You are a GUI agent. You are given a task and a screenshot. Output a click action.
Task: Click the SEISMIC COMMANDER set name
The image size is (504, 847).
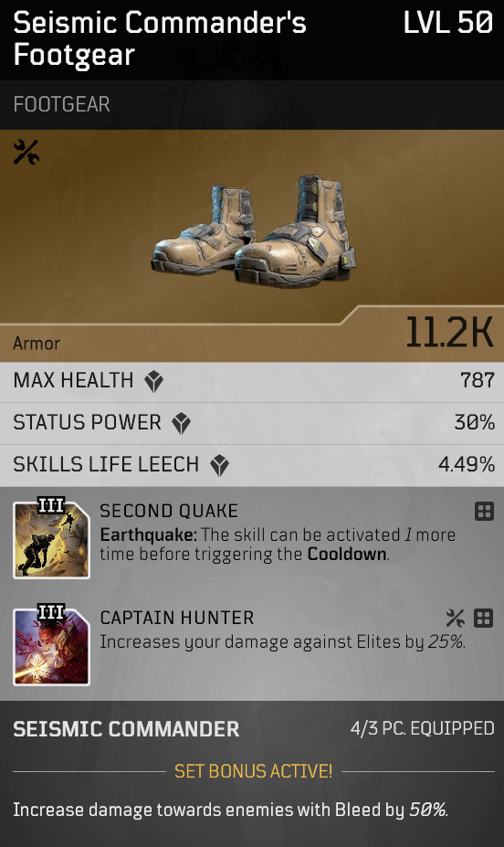[126, 729]
